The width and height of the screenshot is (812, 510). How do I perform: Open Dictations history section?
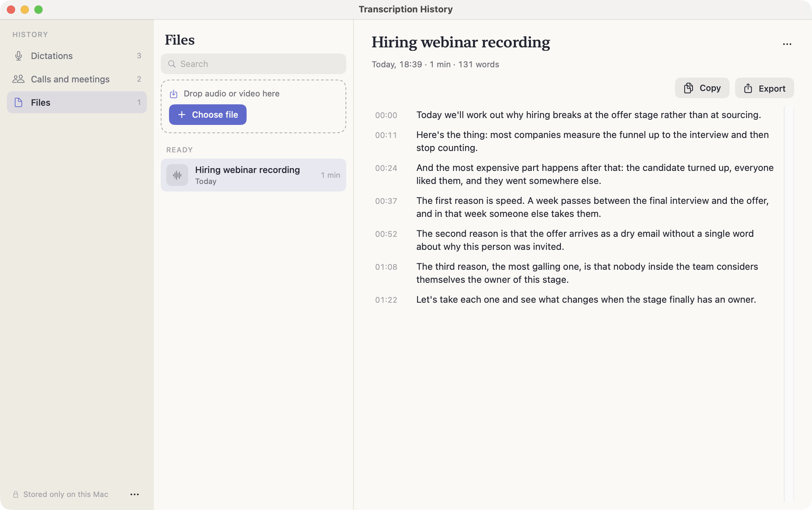(77, 56)
